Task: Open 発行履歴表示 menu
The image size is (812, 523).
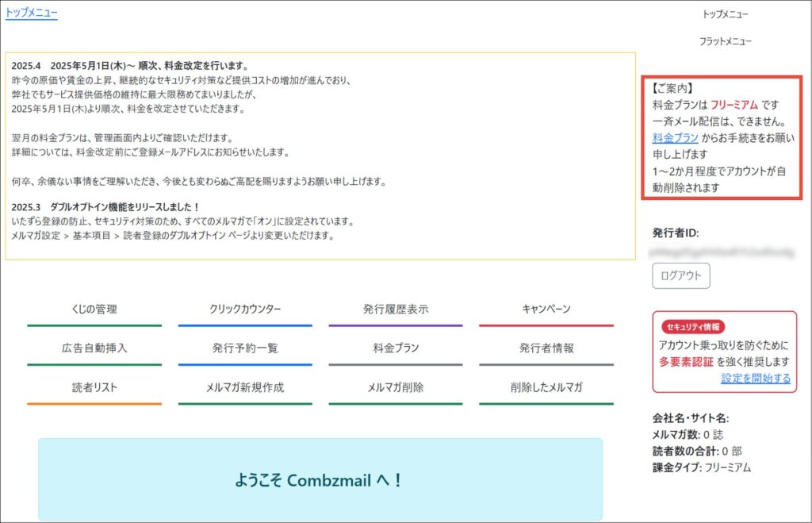Action: point(396,310)
